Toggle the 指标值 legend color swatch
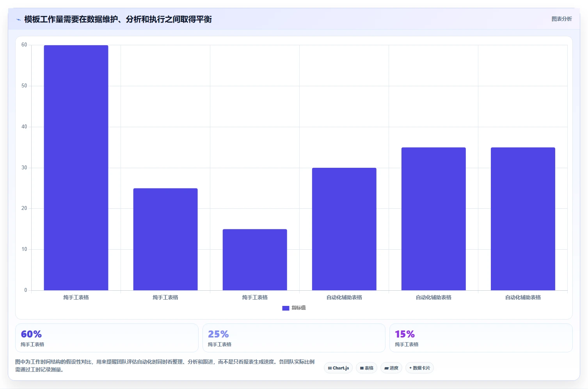 coord(286,308)
